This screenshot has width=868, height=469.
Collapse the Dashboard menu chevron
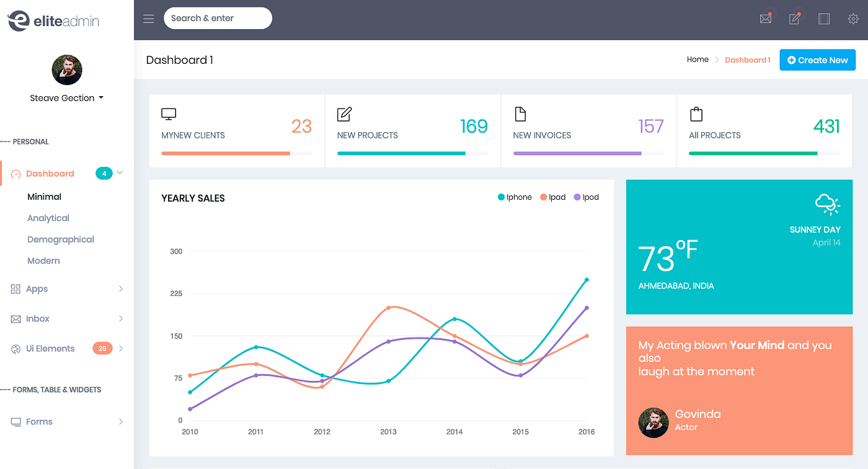click(120, 173)
